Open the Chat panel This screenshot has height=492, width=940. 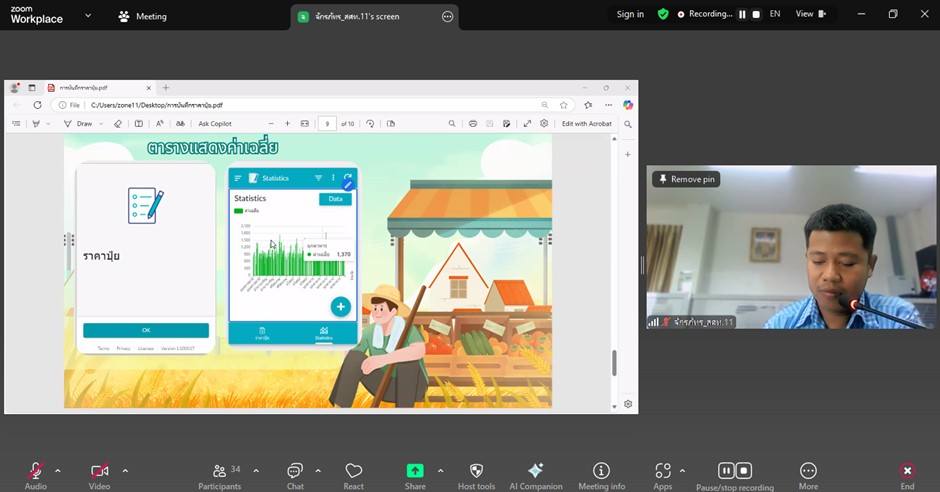pyautogui.click(x=295, y=471)
